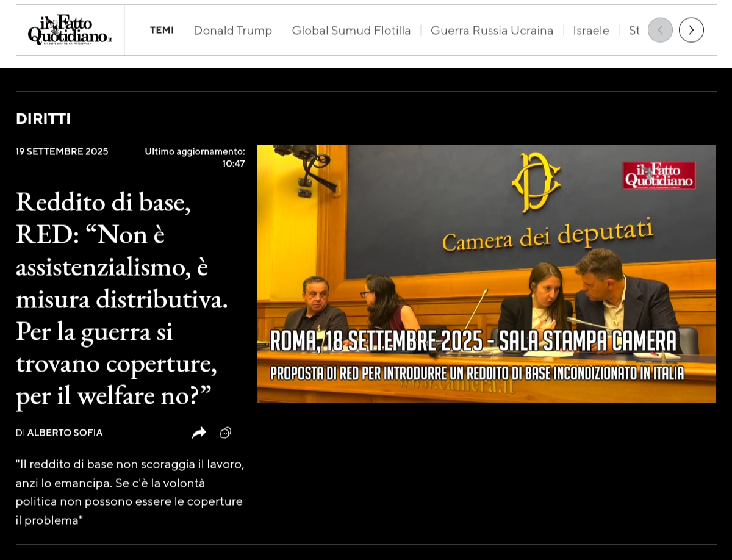Click the Reddito di base article headline
The width and height of the screenshot is (732, 560).
122,298
